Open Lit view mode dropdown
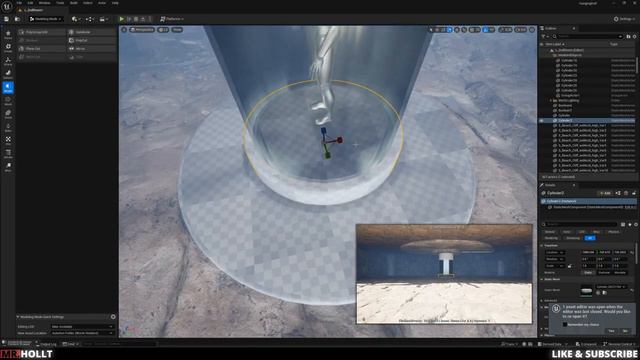640x360 pixels. tap(163, 30)
